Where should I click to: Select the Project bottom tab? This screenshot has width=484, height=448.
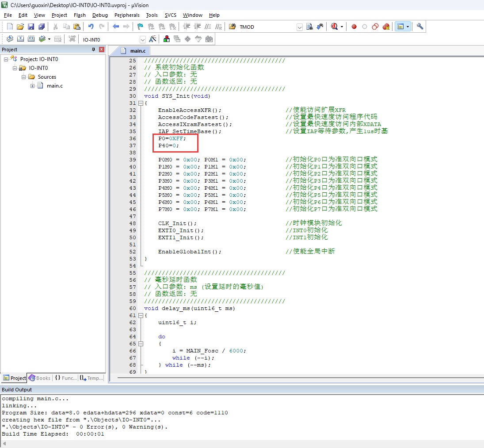point(14,378)
